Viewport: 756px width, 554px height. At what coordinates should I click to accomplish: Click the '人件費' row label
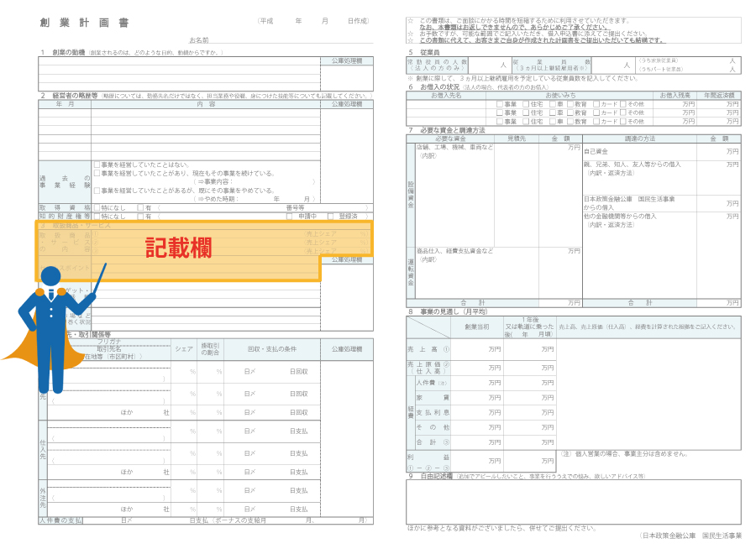(432, 383)
